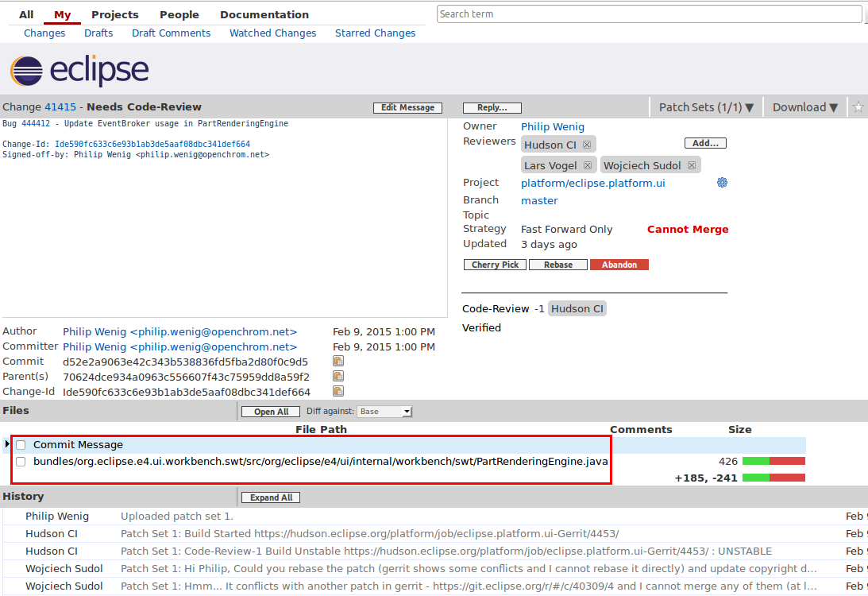
Task: Expand Wojciech Sudol 'Hmm... It conflicts' comment
Action: [469, 586]
